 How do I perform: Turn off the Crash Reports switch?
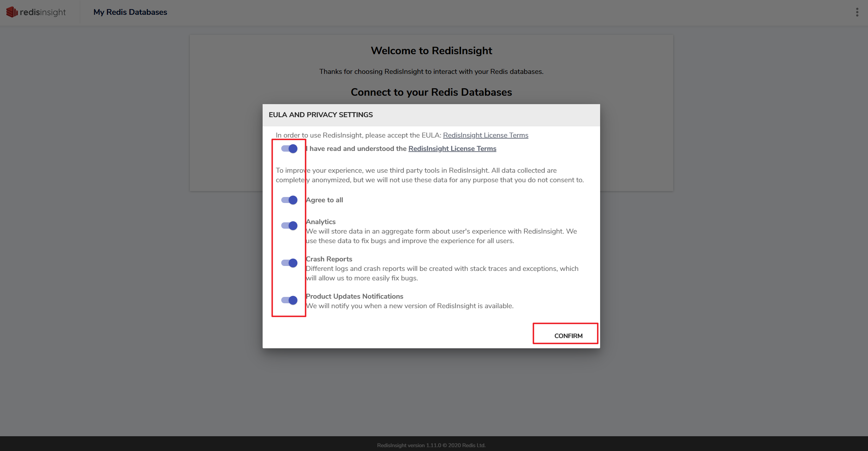coord(289,263)
